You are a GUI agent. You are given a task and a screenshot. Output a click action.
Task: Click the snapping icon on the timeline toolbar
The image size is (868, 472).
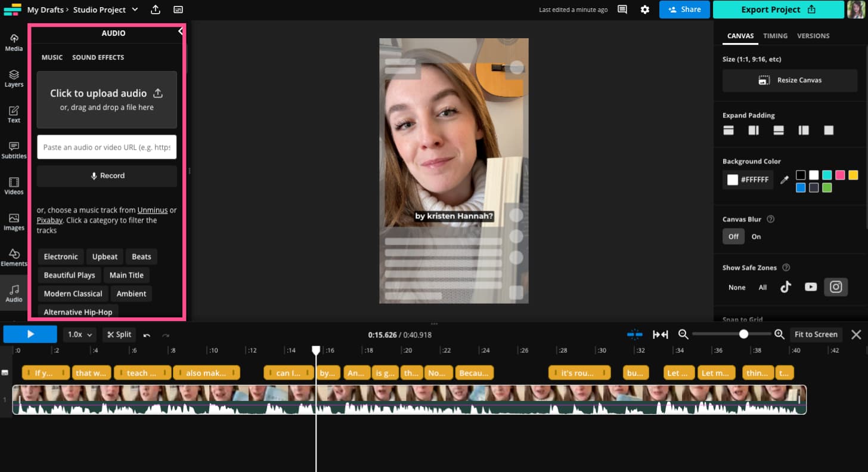tap(635, 334)
